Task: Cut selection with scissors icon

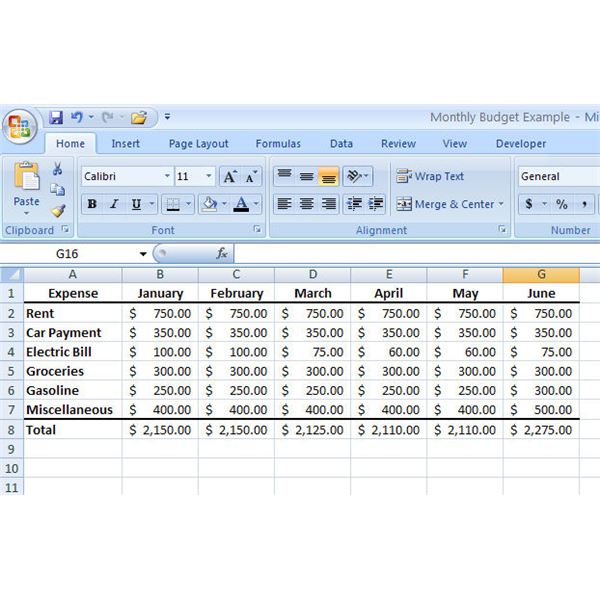Action: point(57,168)
